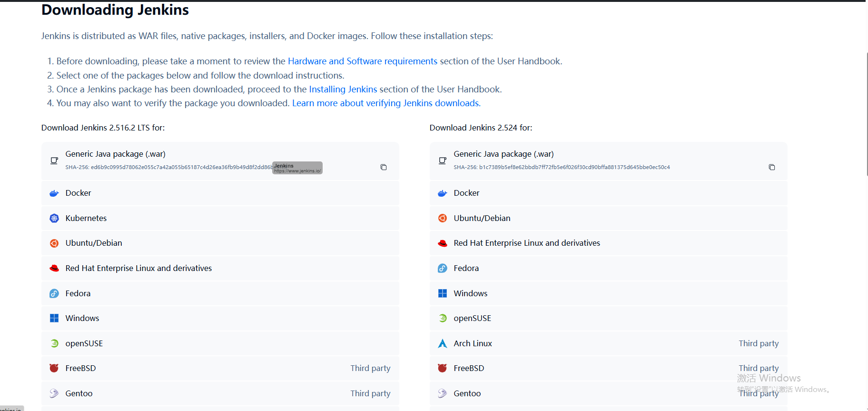Open Docker download for Jenkins 2.524
The height and width of the screenshot is (411, 868).
[x=609, y=193]
